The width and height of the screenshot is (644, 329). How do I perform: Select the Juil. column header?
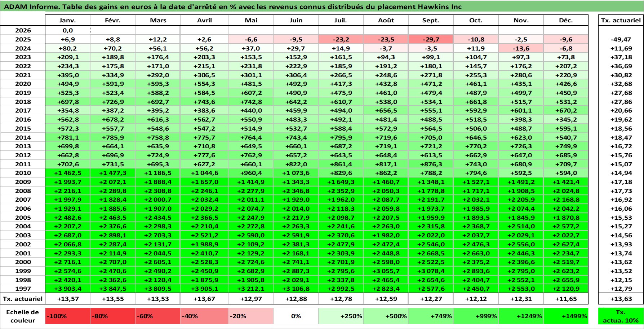[x=341, y=20]
